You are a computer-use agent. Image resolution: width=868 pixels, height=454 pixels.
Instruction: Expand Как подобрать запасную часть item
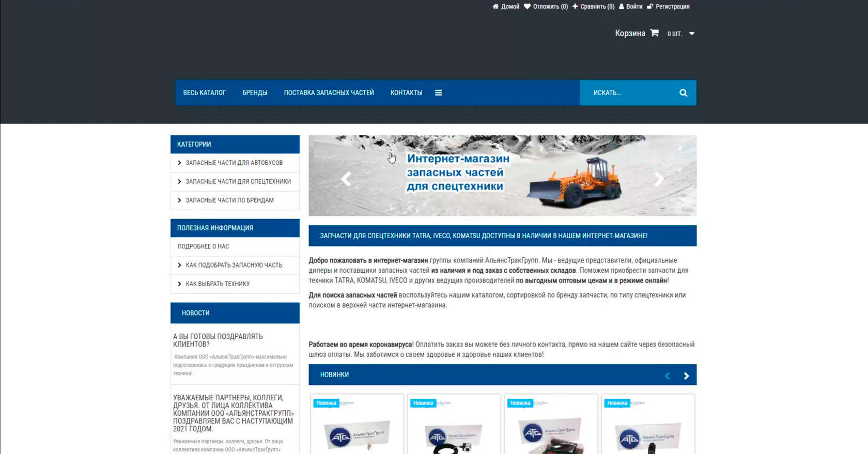pos(235,265)
